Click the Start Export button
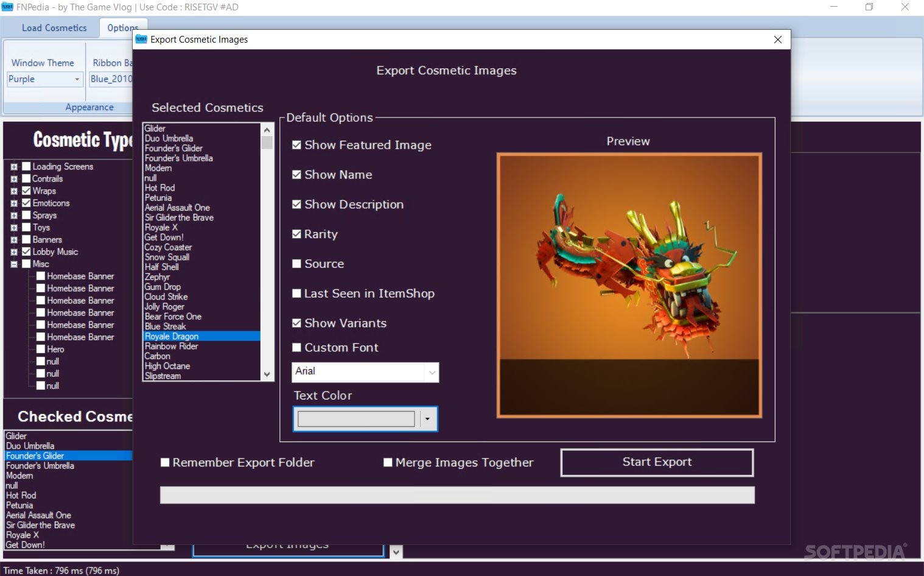This screenshot has height=576, width=924. coord(657,462)
